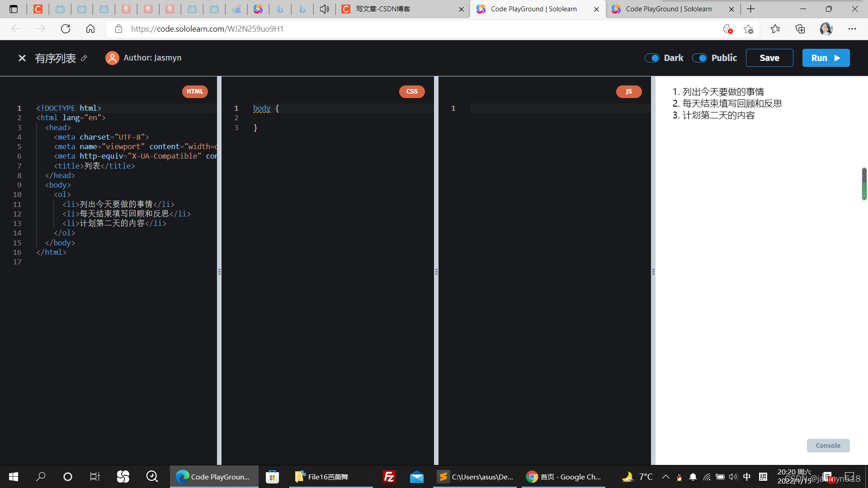Open the Favorites list icon
Screen dimensions: 868x488
(x=775, y=29)
